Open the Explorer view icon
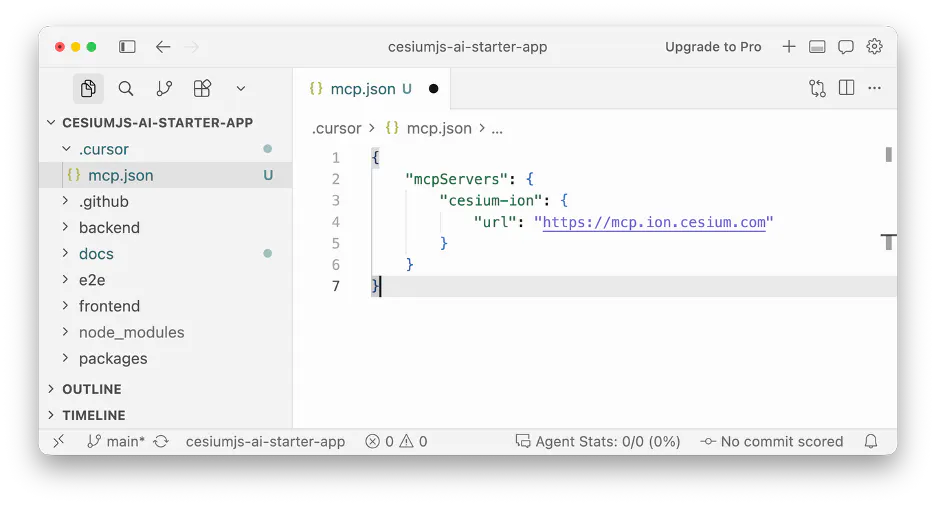The height and width of the screenshot is (506, 936). 88,88
